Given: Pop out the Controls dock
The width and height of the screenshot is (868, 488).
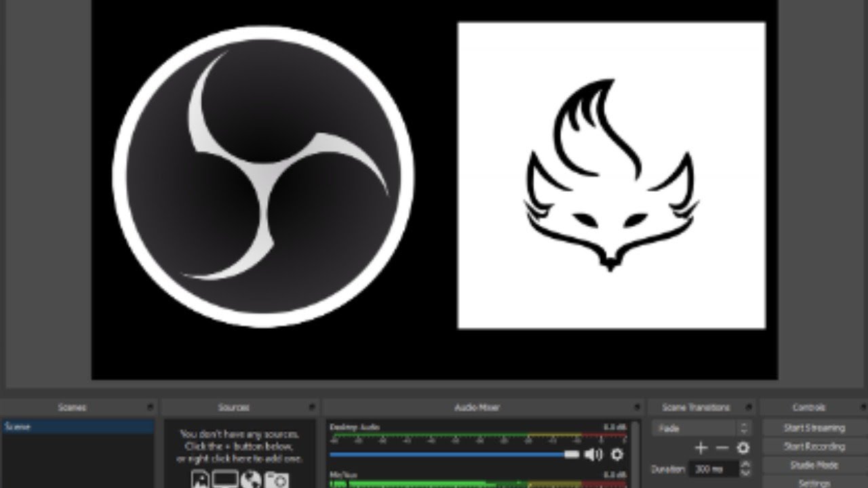Looking at the screenshot, I should pos(863,407).
